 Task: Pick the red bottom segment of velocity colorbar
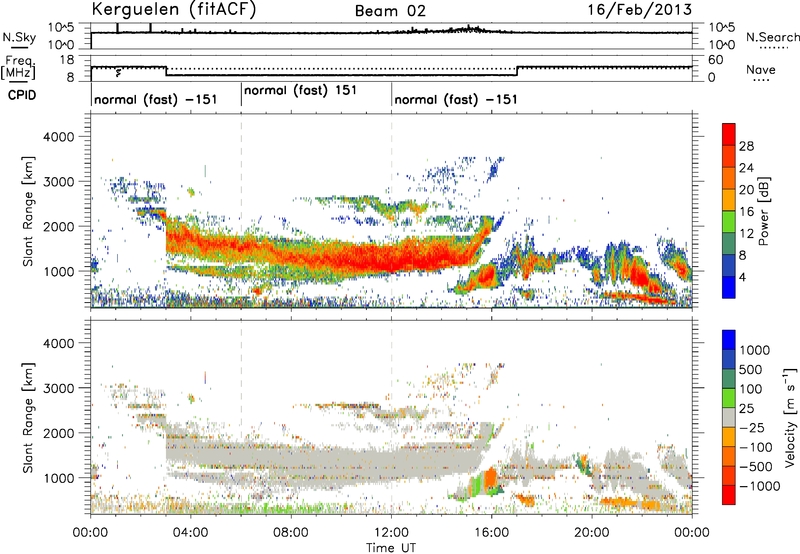point(729,495)
